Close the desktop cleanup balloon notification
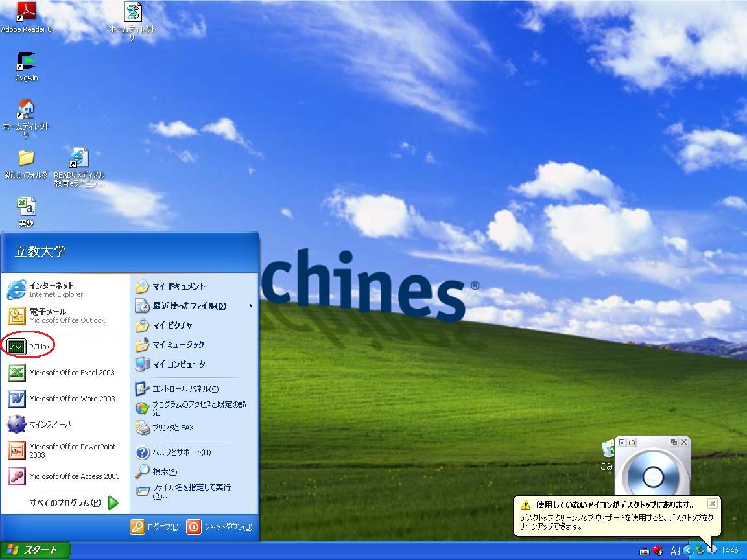The image size is (747, 560). 712,504
